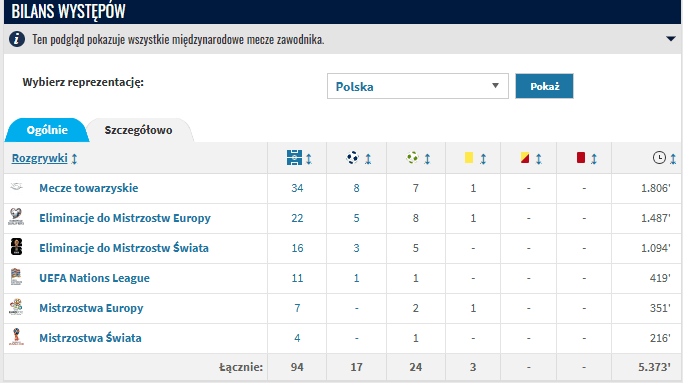Click the Pokaż button

coord(544,86)
